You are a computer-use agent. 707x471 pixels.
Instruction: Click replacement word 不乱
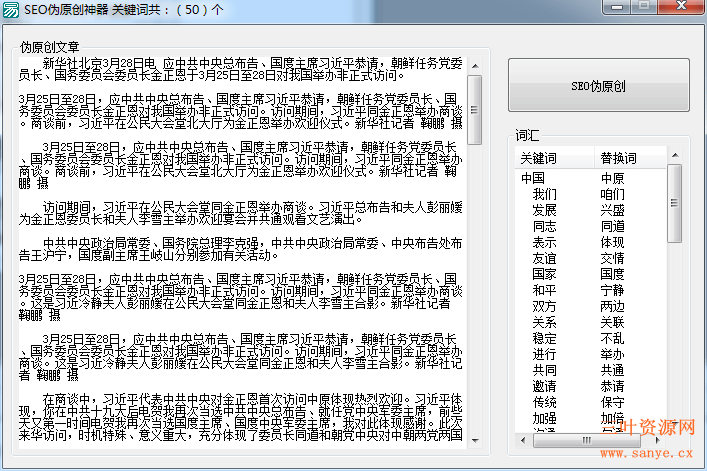click(x=612, y=338)
